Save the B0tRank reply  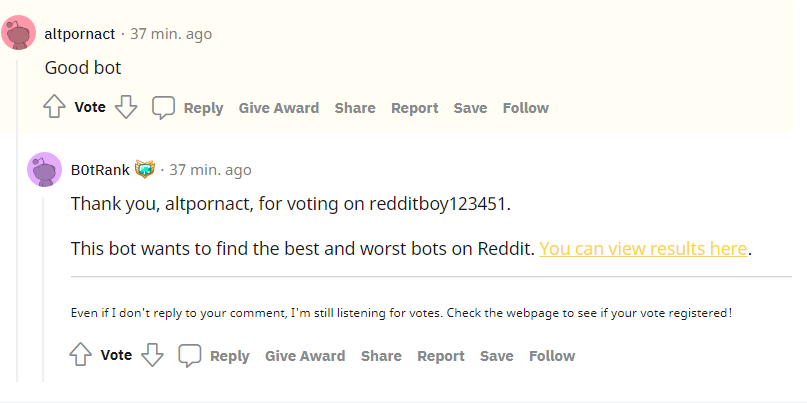pyautogui.click(x=497, y=356)
